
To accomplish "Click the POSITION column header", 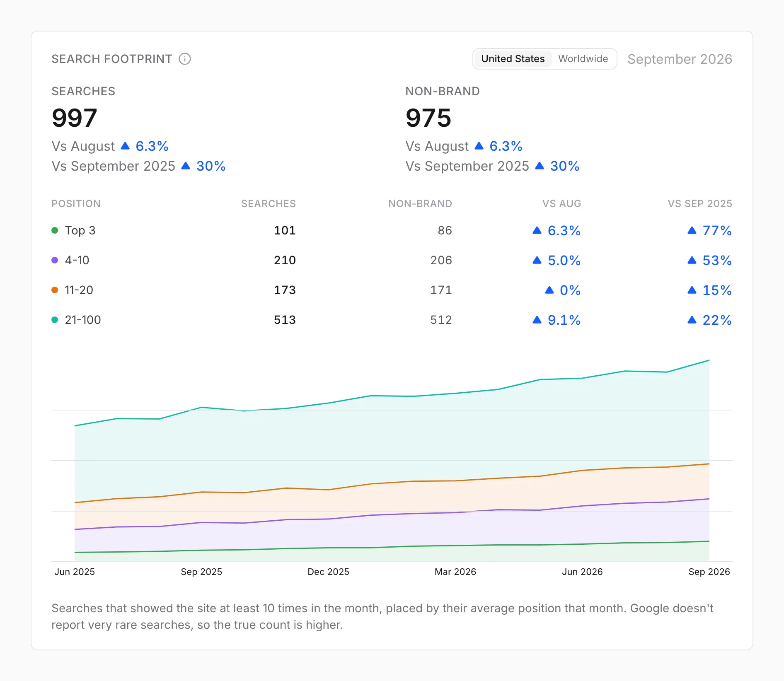I will (x=76, y=204).
